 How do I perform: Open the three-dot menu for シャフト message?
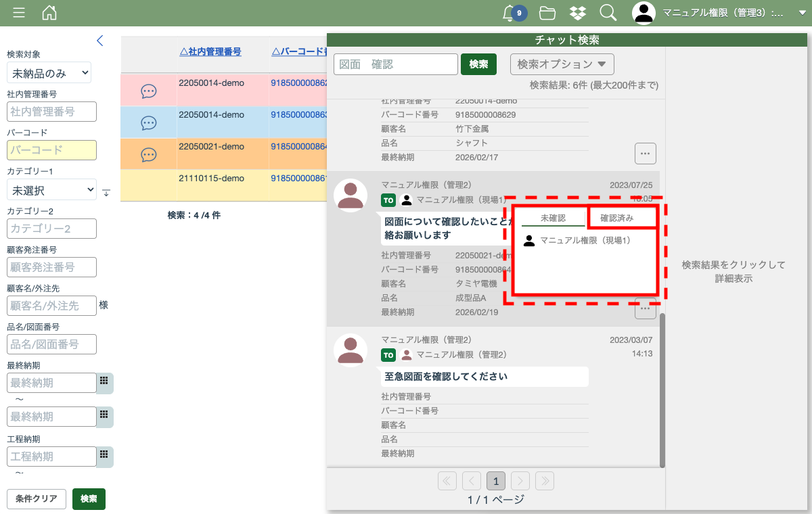point(645,154)
